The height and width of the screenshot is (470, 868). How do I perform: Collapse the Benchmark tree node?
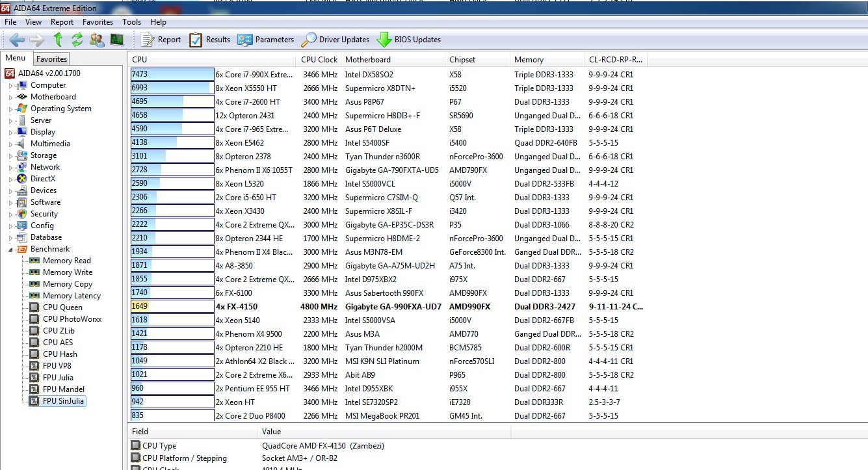[10, 249]
